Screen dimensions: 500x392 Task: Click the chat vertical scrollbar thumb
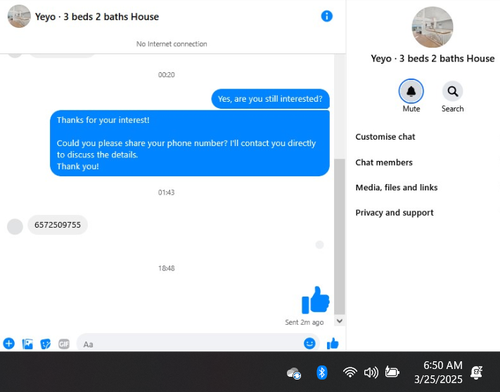[339, 236]
